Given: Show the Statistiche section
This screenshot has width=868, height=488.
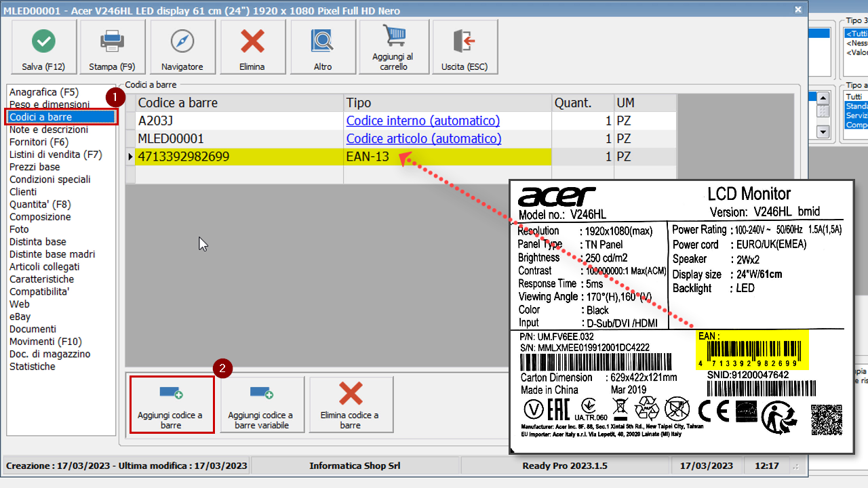Looking at the screenshot, I should click(33, 367).
